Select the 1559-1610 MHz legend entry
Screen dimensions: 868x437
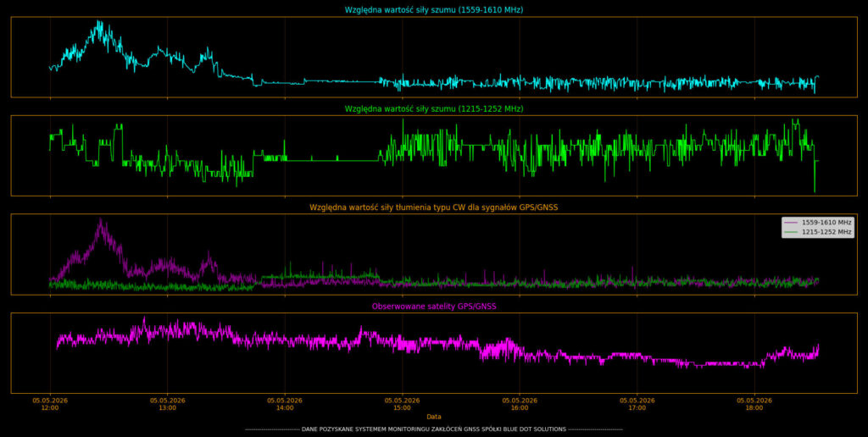click(818, 223)
